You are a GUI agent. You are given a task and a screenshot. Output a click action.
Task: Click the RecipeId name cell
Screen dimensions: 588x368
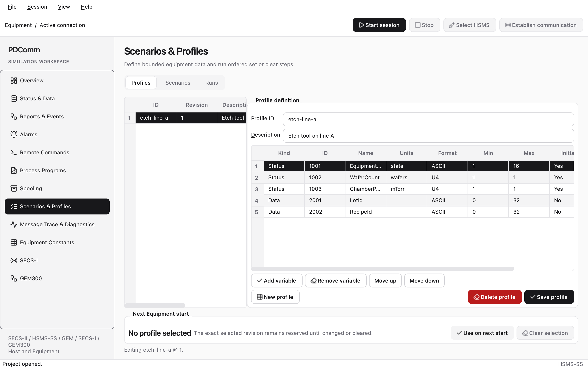[366, 212]
